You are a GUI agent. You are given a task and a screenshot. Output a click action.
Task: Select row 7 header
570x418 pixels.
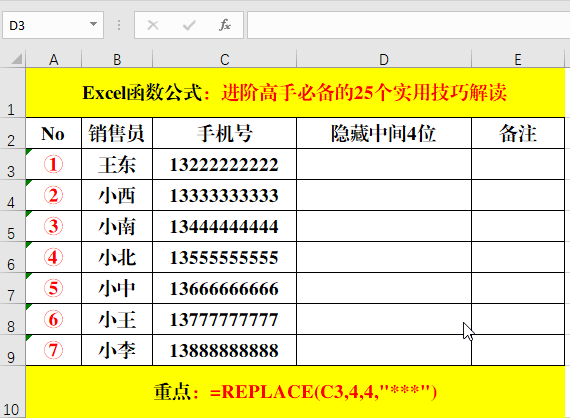(x=12, y=288)
